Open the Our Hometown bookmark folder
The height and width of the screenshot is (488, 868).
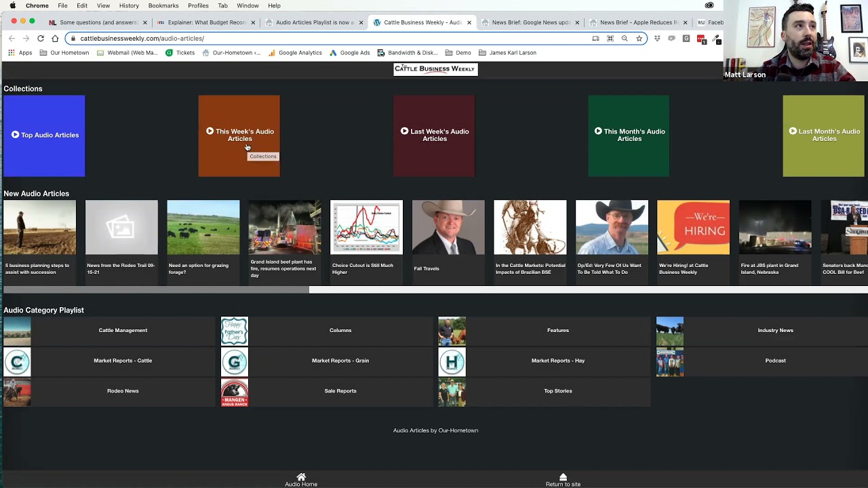64,53
